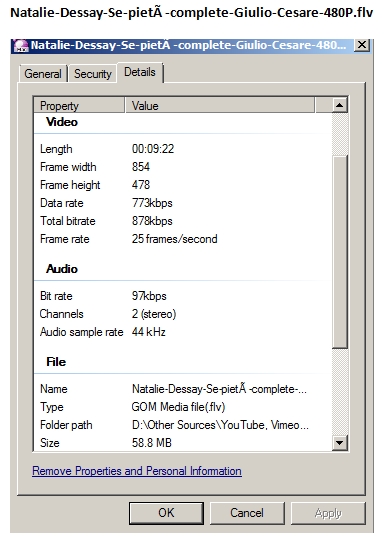Click the truncated file name value
Image resolution: width=387 pixels, height=539 pixels.
[219, 389]
